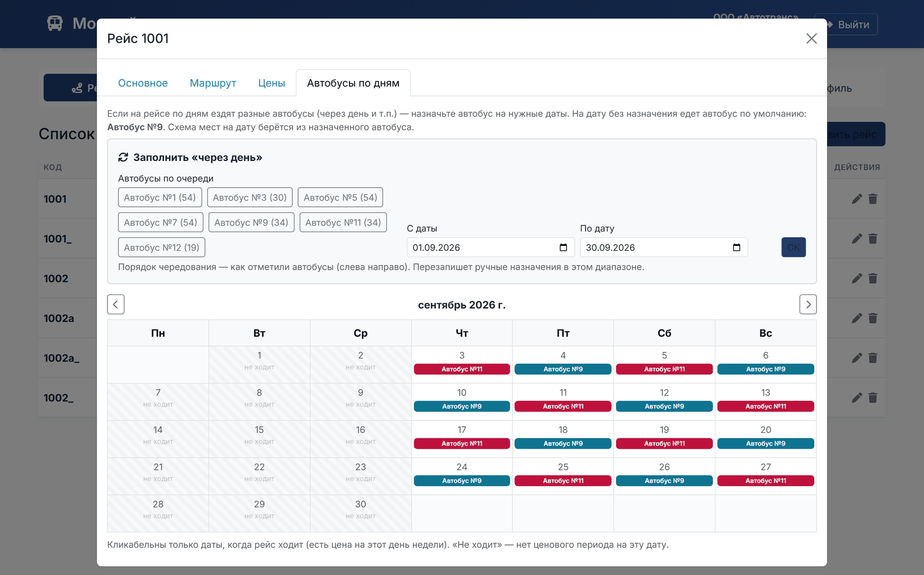Switch to the Маршрут tab
This screenshot has height=575, width=924.
(x=213, y=83)
